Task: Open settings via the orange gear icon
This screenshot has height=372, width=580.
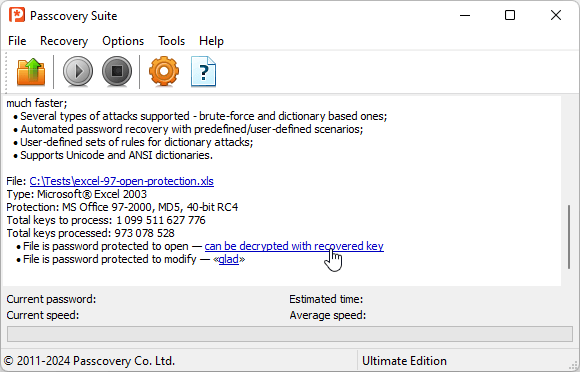Action: (x=164, y=72)
